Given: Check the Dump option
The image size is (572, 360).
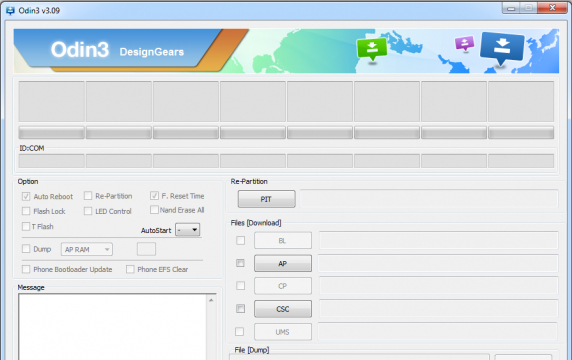Looking at the screenshot, I should coord(26,249).
